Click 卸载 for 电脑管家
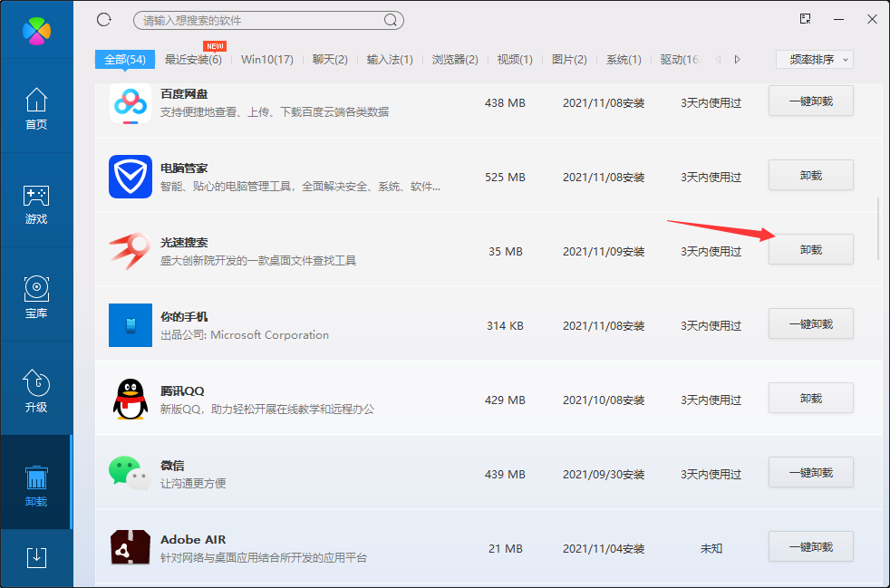Screen dimensions: 890x588 pos(811,176)
